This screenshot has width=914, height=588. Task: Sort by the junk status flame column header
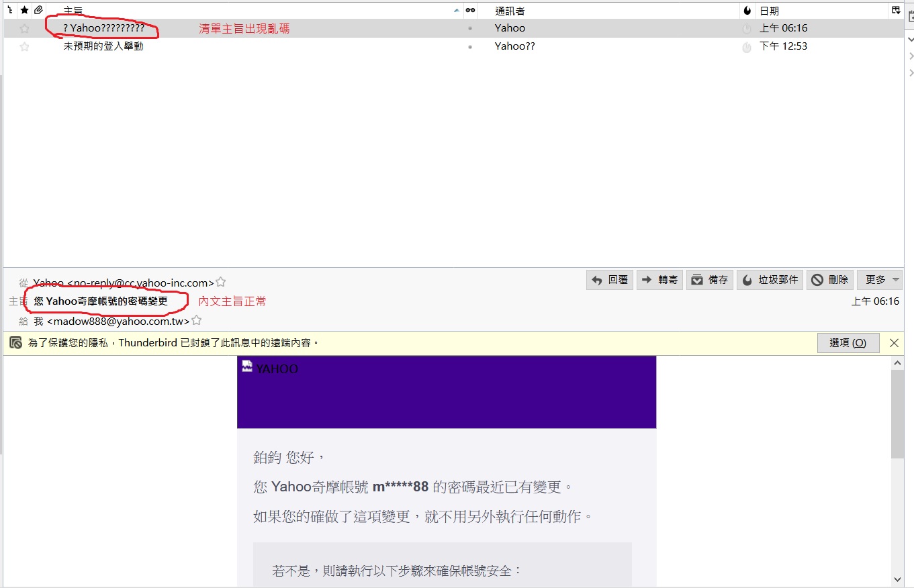[x=747, y=11]
